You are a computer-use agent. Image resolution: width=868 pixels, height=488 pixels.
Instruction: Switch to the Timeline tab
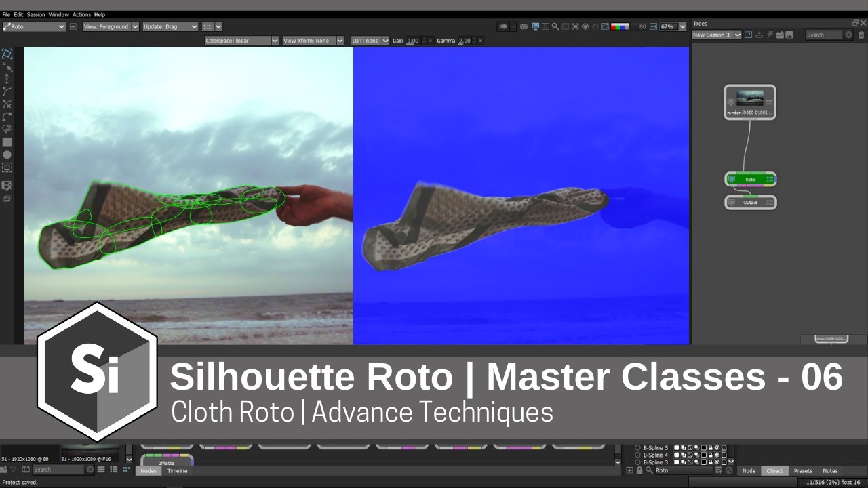[177, 471]
